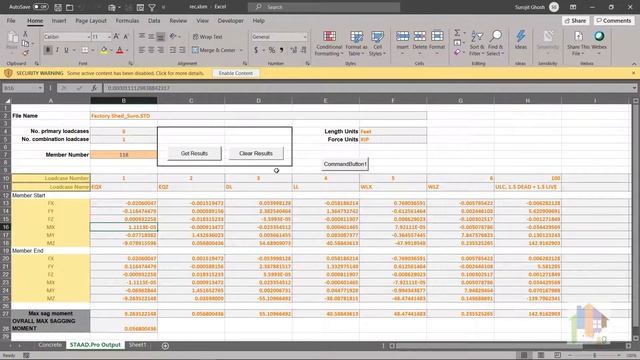Open the Fill Color dropdown arrow

point(111,50)
